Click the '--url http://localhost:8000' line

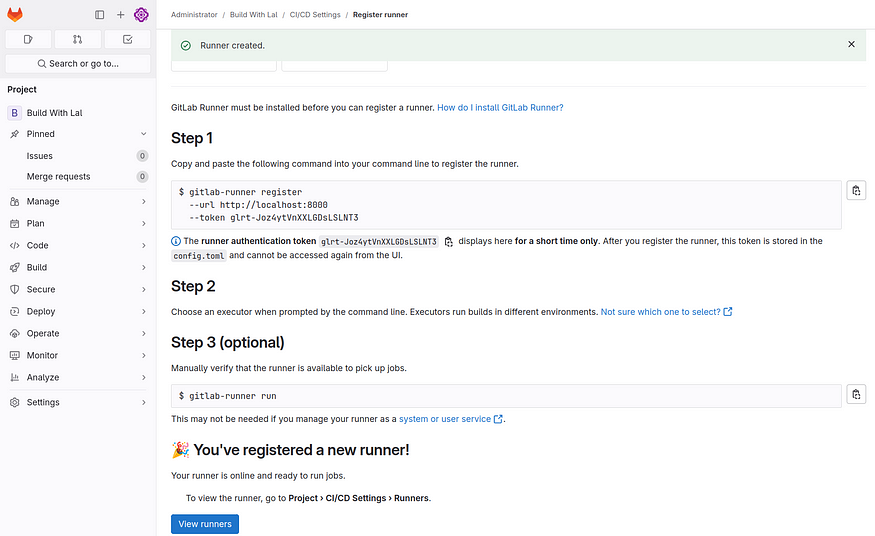pyautogui.click(x=258, y=205)
